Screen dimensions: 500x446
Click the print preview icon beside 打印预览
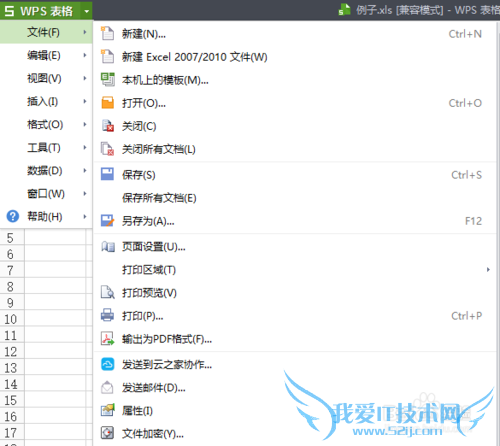107,292
